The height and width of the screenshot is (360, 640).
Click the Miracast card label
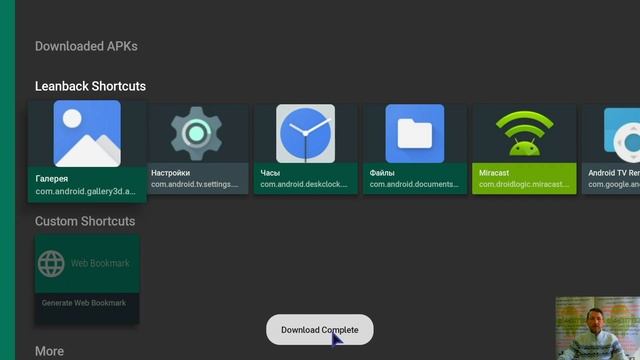point(494,173)
